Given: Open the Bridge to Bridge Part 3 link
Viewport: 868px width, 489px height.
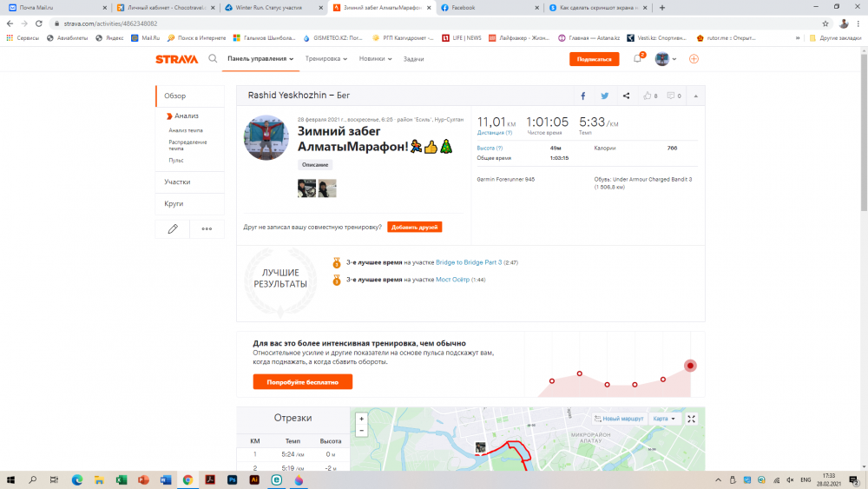Looking at the screenshot, I should click(x=469, y=262).
